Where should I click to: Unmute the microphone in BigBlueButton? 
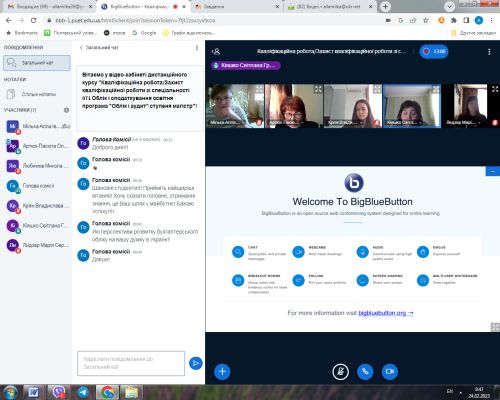click(x=340, y=371)
